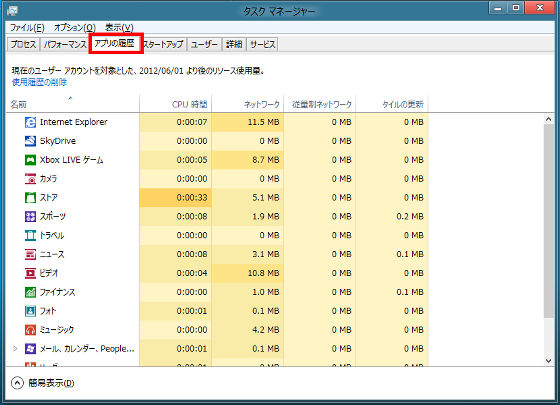
Task: Switch to the ユーザー tab
Action: (x=204, y=45)
